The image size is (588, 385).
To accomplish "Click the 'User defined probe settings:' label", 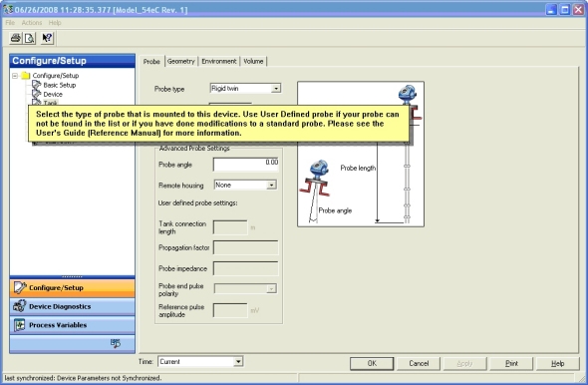I will pos(197,203).
